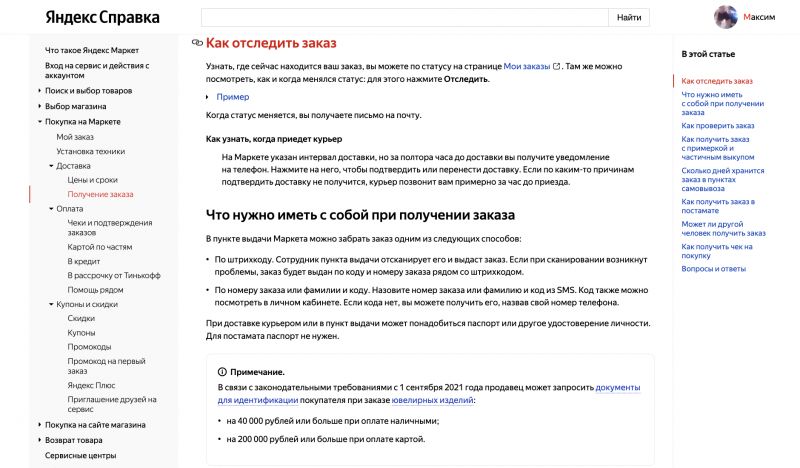Copy anchor link icon beside Как отследить заказ
Image resolution: width=800 pixels, height=468 pixels.
197,43
